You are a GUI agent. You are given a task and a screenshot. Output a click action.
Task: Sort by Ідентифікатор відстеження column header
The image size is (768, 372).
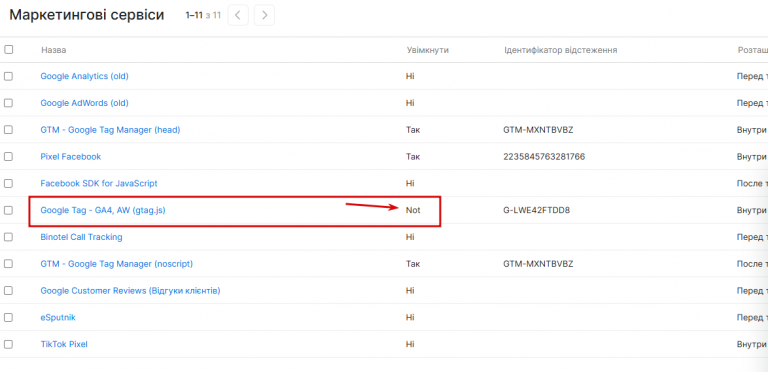pos(560,50)
